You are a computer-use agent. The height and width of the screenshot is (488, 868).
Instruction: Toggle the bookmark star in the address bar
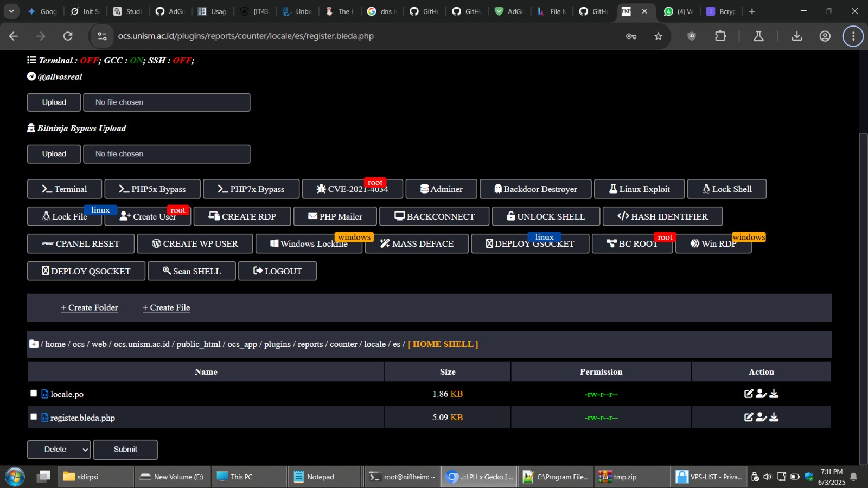pyautogui.click(x=658, y=36)
